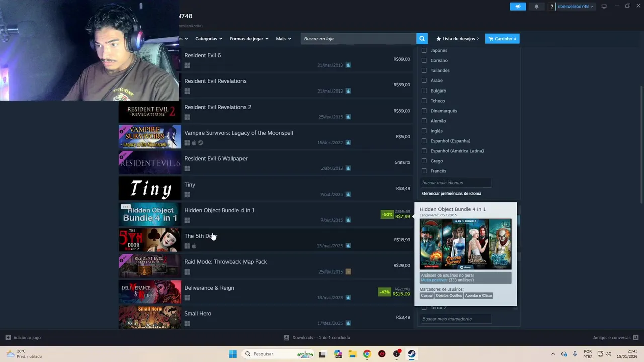The image size is (644, 362).
Task: Expand the Categorias menu
Action: 209,39
